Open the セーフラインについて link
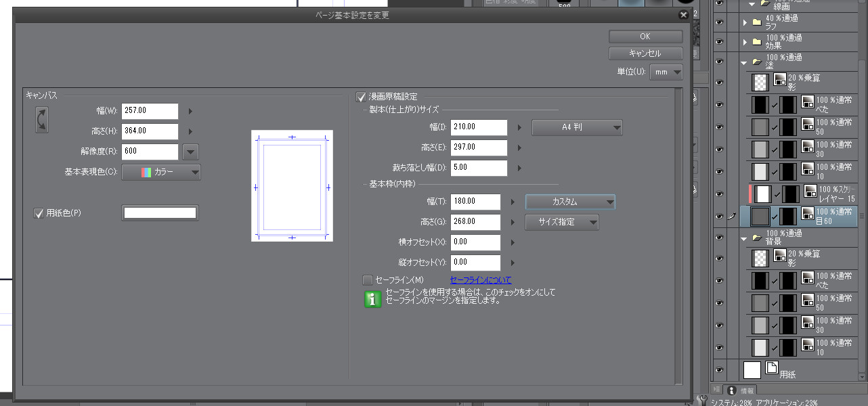 481,279
